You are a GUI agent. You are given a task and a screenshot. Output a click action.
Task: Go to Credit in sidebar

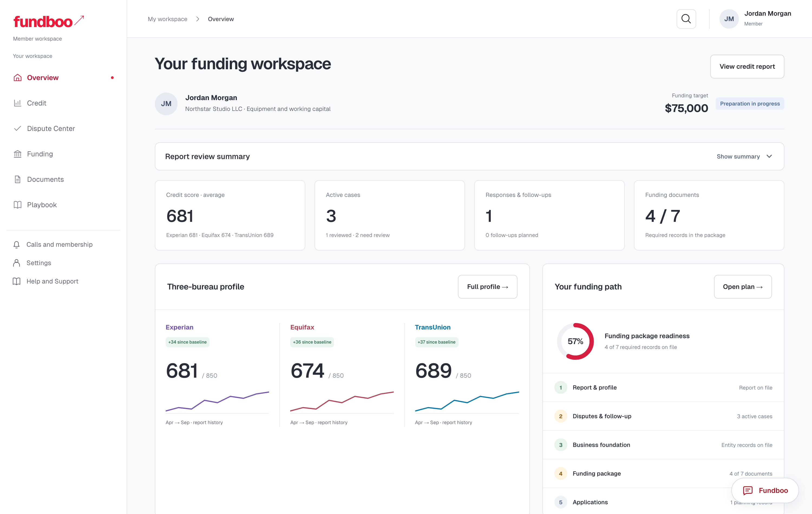click(x=63, y=103)
